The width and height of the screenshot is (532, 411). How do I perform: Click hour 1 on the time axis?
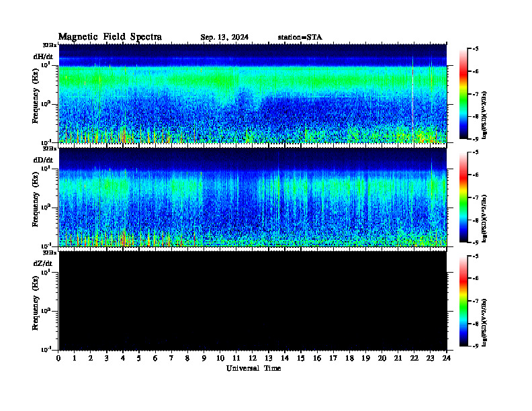[75, 358]
